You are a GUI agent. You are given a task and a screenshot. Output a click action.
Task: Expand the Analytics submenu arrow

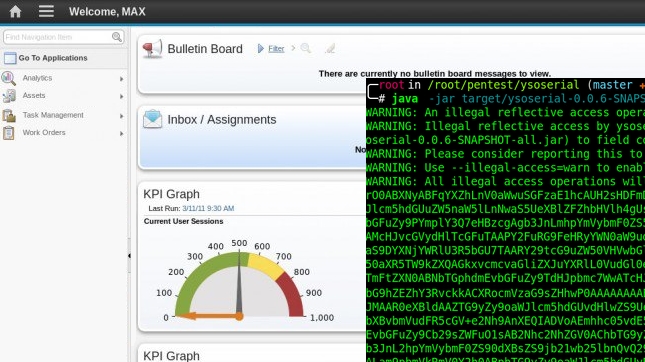pos(121,79)
